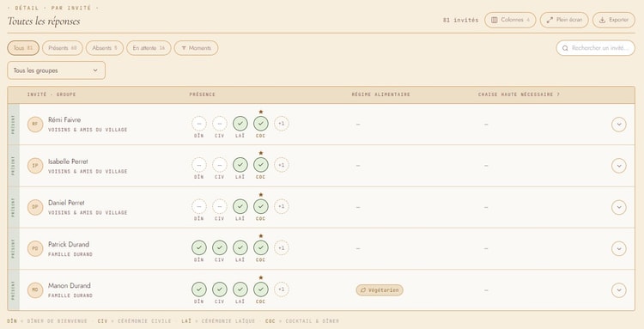Screen dimensions: 644x329
Task: Select the name Patrick Durand
Action: click(x=69, y=245)
